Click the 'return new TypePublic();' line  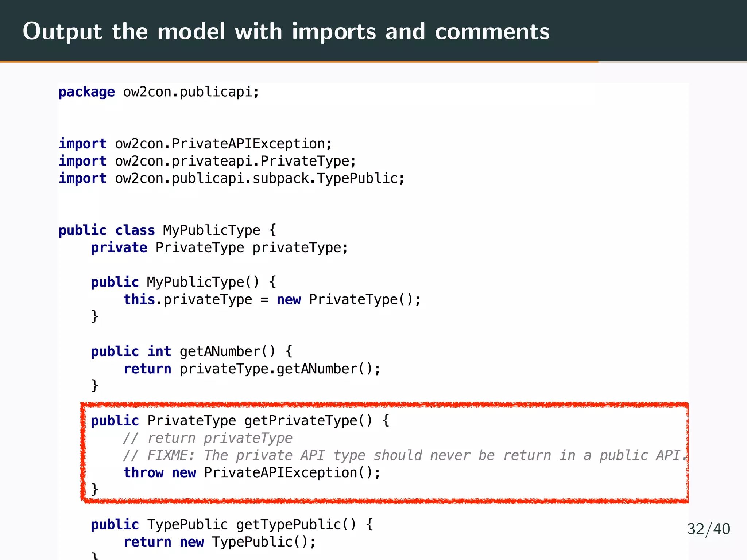pyautogui.click(x=220, y=542)
